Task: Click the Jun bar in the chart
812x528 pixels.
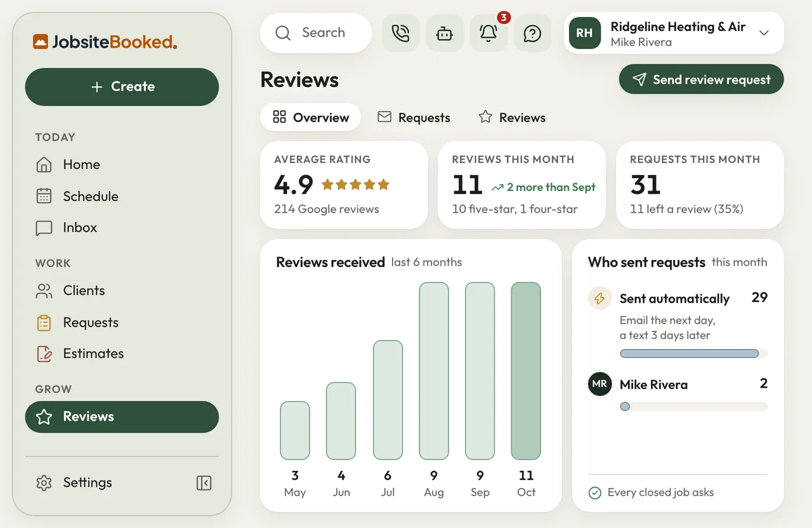Action: pos(341,421)
